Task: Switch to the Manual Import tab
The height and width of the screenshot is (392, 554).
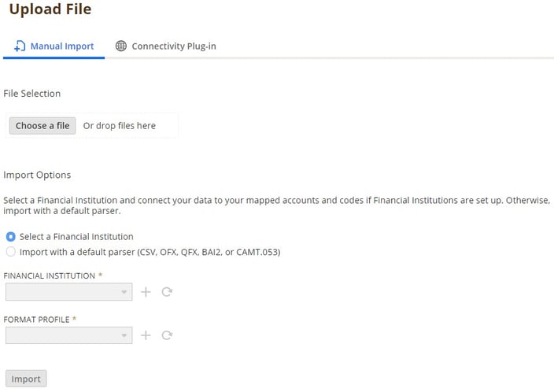Action: click(x=61, y=46)
